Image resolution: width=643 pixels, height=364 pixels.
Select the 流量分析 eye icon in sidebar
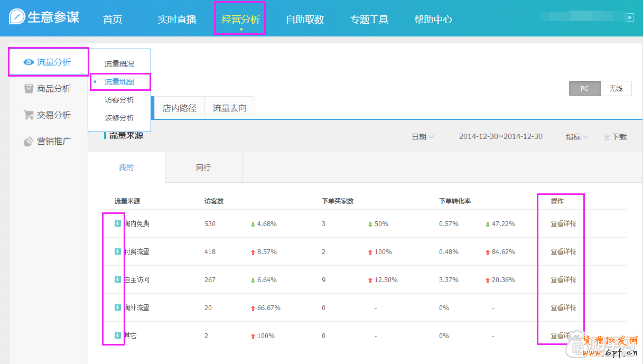coord(29,62)
